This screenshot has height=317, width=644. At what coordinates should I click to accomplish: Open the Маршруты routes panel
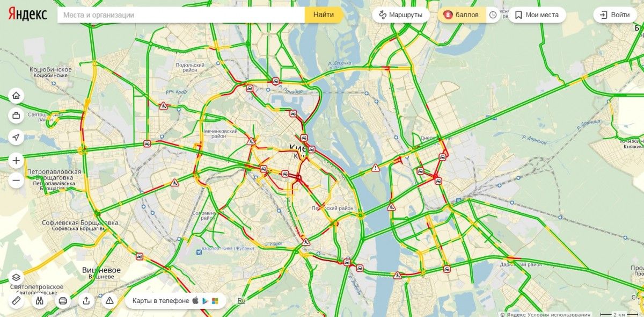(x=401, y=15)
